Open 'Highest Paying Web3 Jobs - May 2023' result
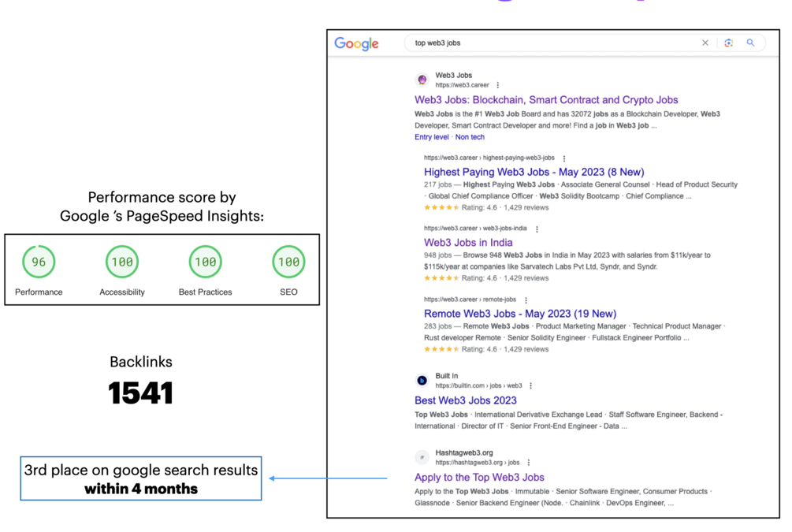This screenshot has width=792, height=532. (x=534, y=172)
